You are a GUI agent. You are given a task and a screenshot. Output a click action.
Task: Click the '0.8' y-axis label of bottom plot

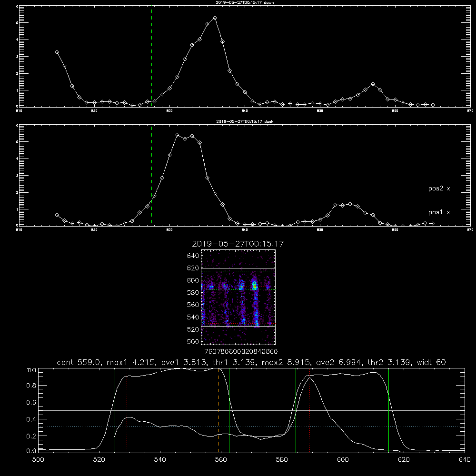31,386
